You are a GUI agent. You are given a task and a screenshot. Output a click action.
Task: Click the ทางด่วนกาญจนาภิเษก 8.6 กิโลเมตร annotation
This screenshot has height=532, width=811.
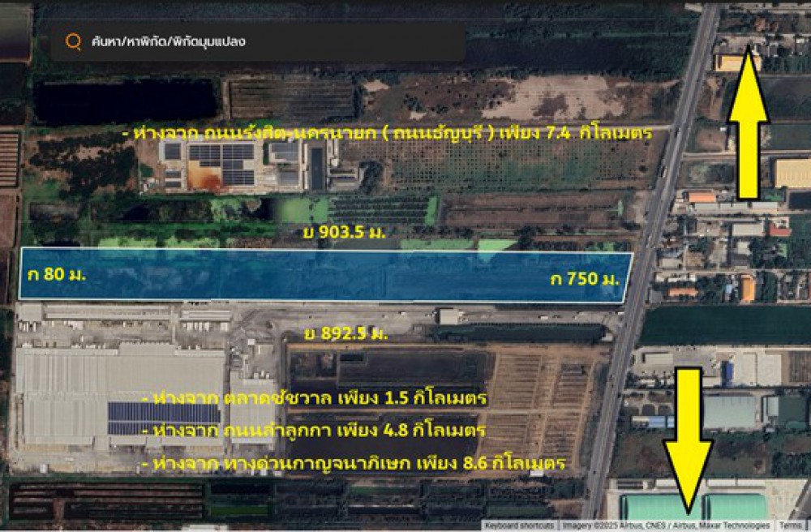(x=351, y=464)
